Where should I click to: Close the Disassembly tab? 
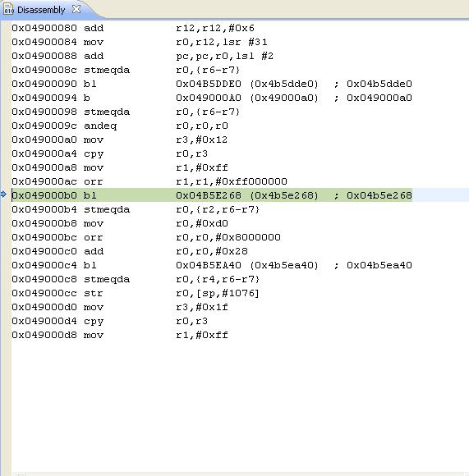76,9
